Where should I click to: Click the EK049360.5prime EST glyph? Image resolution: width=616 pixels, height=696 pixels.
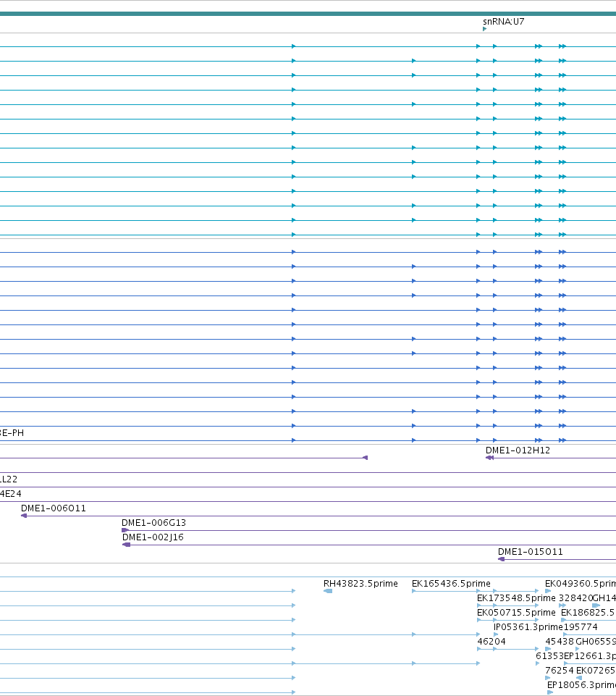(548, 591)
